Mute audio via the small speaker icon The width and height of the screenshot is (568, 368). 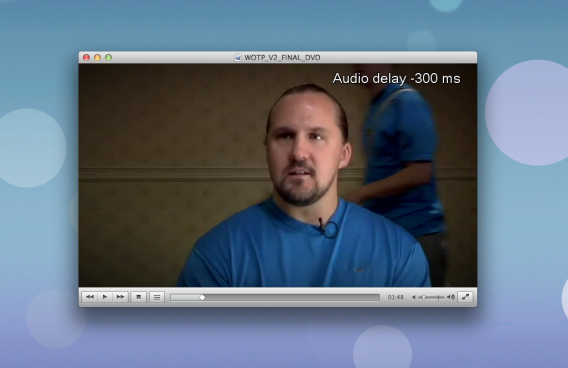pyautogui.click(x=414, y=297)
